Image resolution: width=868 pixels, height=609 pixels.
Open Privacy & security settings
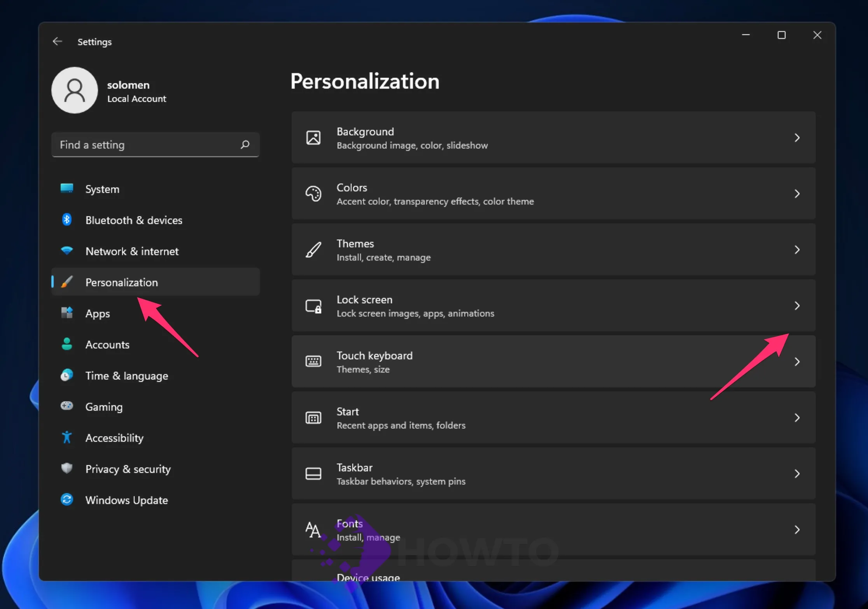point(156,469)
